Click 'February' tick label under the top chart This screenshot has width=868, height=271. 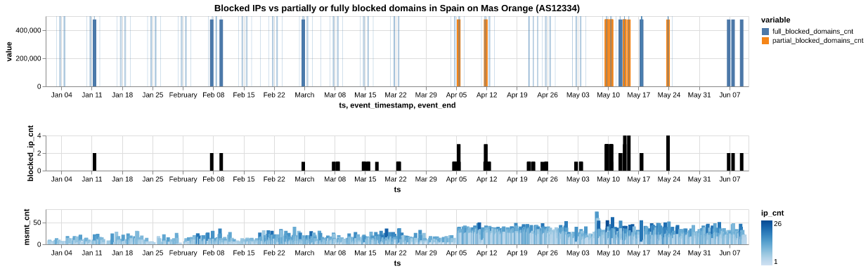tap(183, 94)
